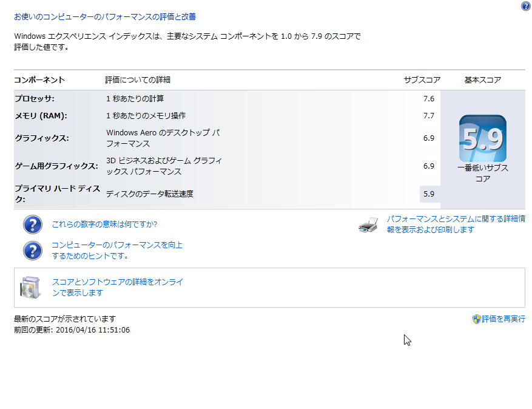Click the サブスコア column header
The height and width of the screenshot is (409, 532).
422,80
